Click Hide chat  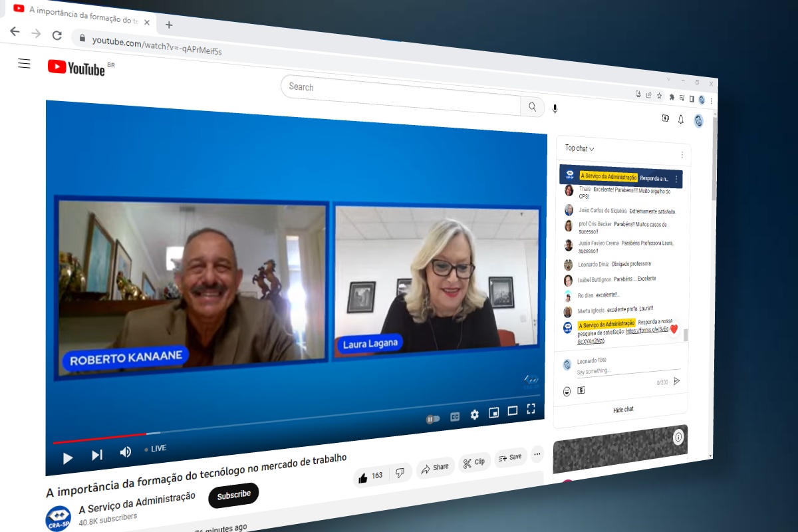click(x=623, y=410)
